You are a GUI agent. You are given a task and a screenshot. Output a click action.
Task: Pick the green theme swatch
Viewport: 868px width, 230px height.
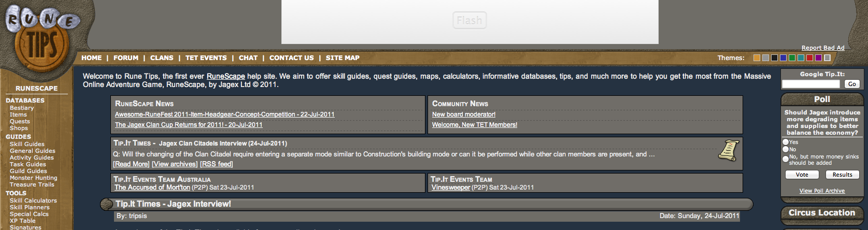(792, 58)
